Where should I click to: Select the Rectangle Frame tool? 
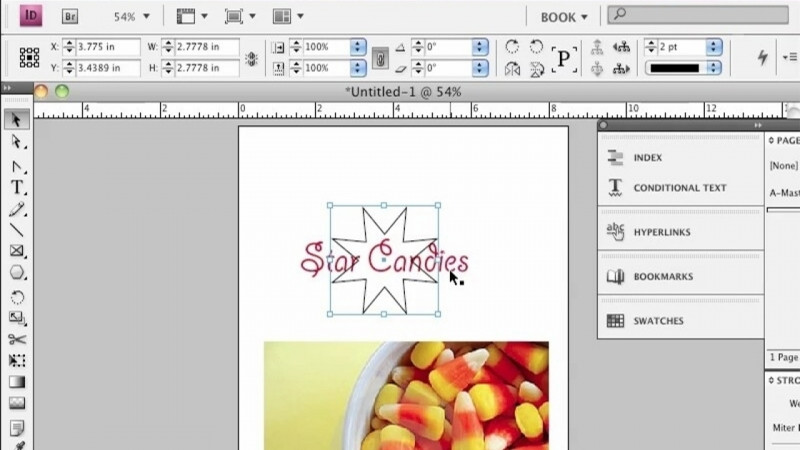click(16, 251)
